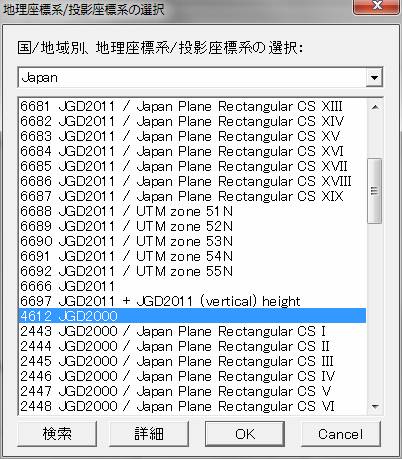This screenshot has height=459, width=402.
Task: Select 6692 JGD2011 / UTM zone 55N
Action: (x=192, y=271)
